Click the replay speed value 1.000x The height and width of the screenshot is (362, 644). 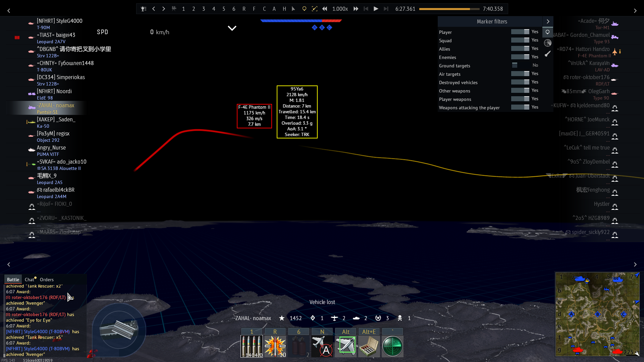click(x=340, y=9)
